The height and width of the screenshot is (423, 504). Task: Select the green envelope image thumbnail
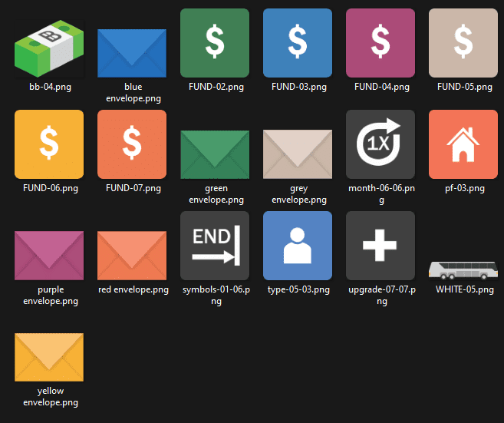point(215,154)
